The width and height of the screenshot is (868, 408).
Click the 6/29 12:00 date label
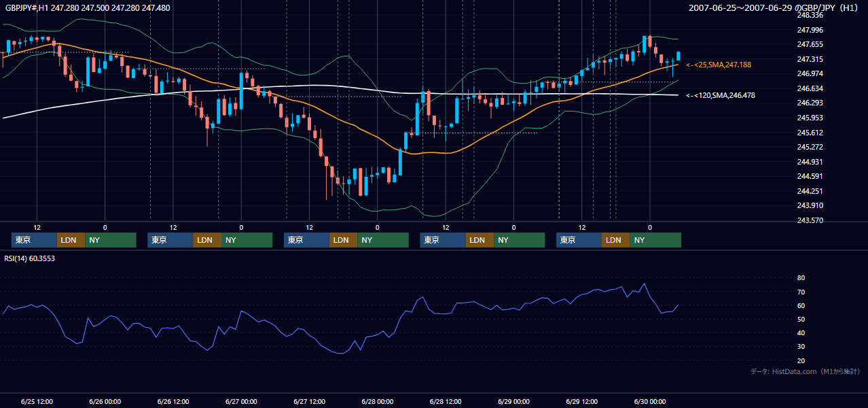coord(582,402)
